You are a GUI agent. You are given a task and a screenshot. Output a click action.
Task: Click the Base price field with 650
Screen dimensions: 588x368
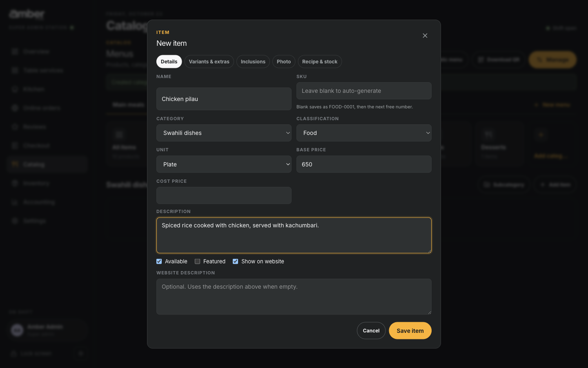tap(364, 164)
